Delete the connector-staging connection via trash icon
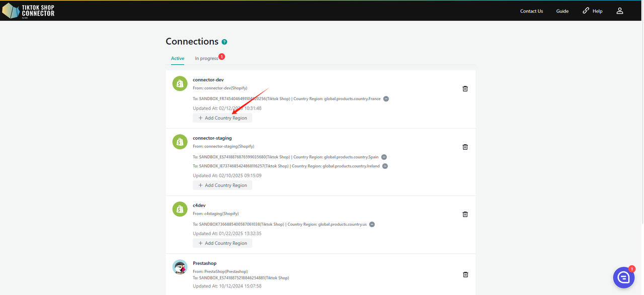The height and width of the screenshot is (295, 644). [465, 147]
